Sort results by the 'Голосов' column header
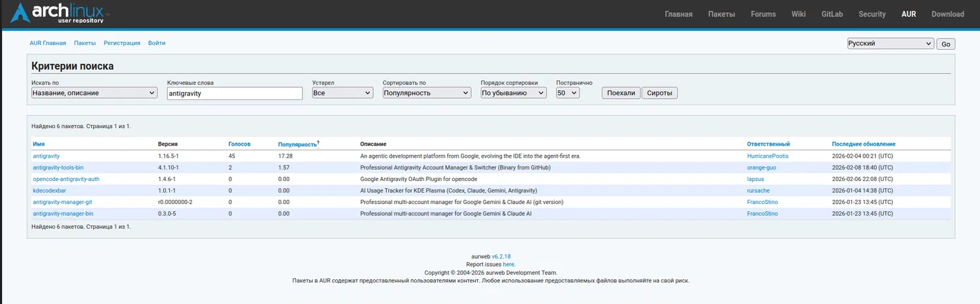This screenshot has width=980, height=304. click(239, 144)
